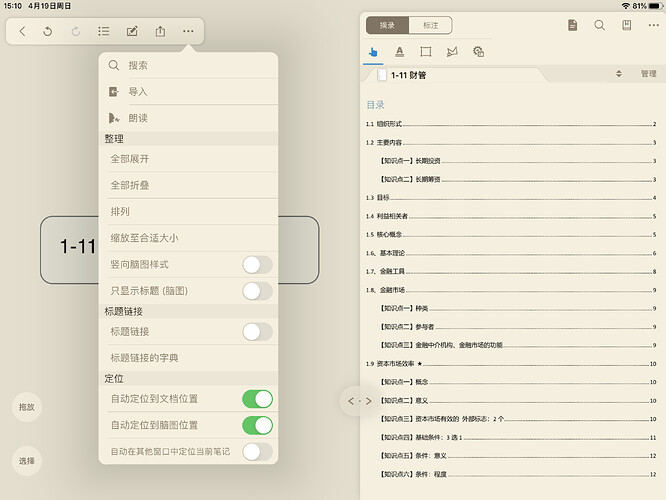Click the 选择 round button
666x500 pixels.
(27, 461)
